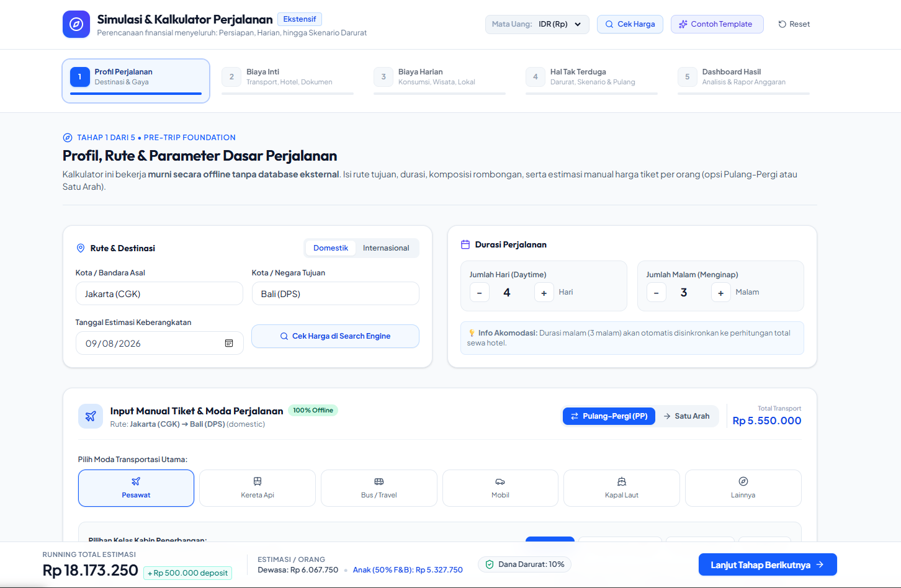The height and width of the screenshot is (588, 901).
Task: Click the Dana Darurat: 10% badge
Action: (x=525, y=564)
